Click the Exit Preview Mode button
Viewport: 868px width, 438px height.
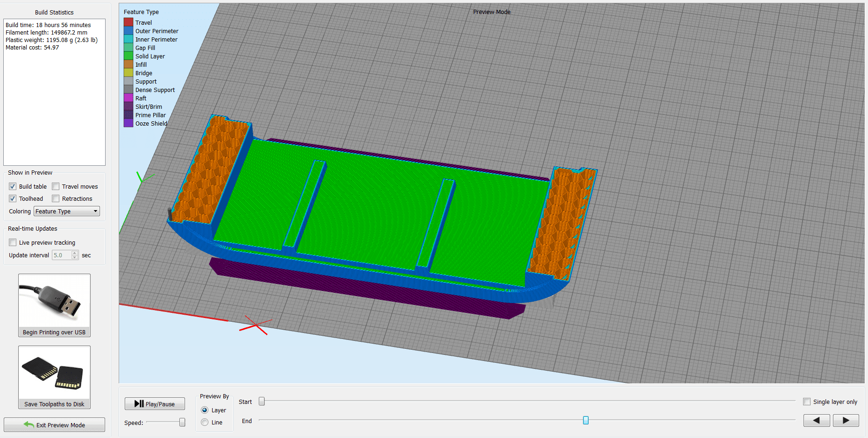pos(54,425)
